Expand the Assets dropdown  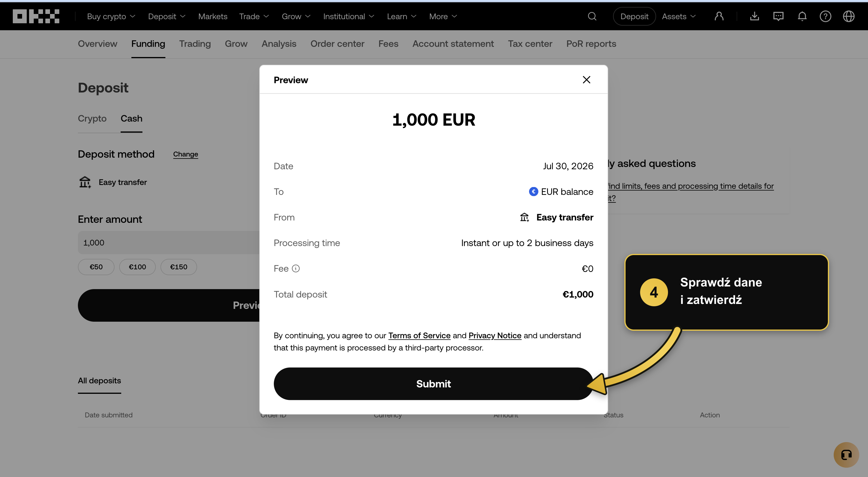click(x=679, y=16)
